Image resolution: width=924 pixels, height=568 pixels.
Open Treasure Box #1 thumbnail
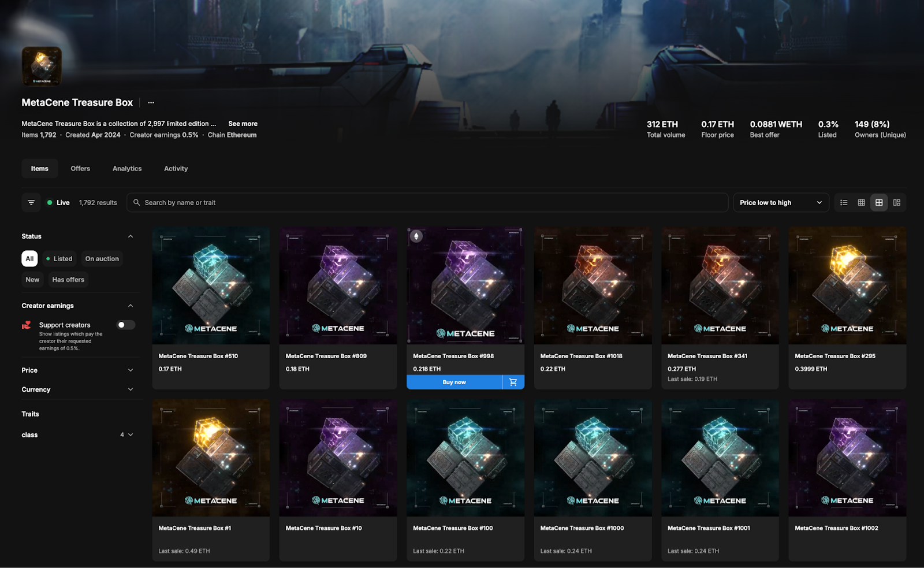coord(211,458)
